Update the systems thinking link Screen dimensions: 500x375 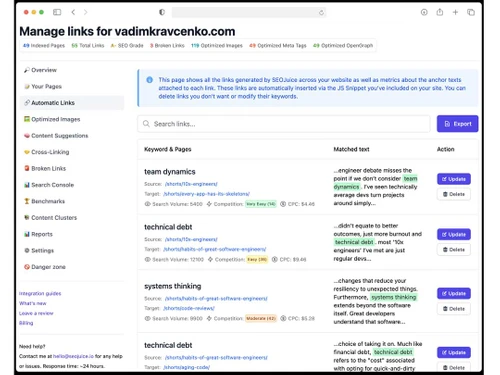454,294
